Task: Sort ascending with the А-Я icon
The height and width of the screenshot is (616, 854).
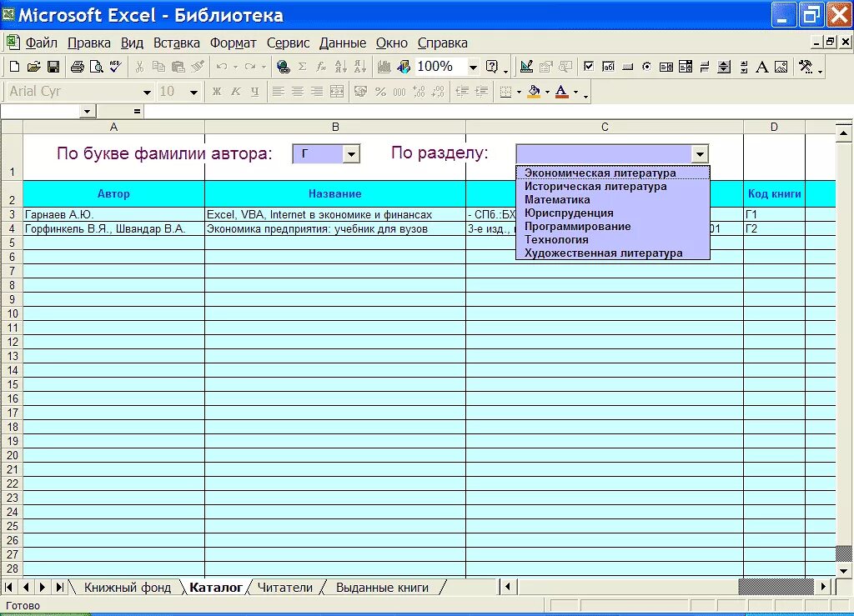Action: point(341,67)
